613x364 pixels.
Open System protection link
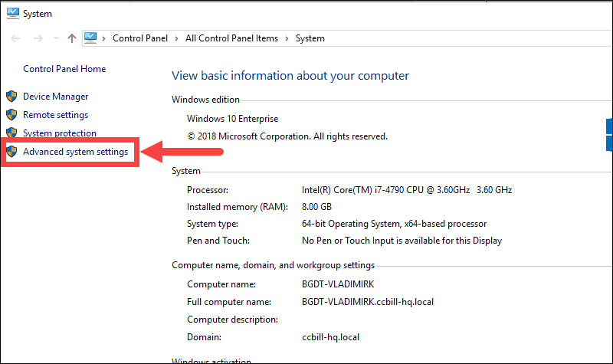pyautogui.click(x=60, y=133)
